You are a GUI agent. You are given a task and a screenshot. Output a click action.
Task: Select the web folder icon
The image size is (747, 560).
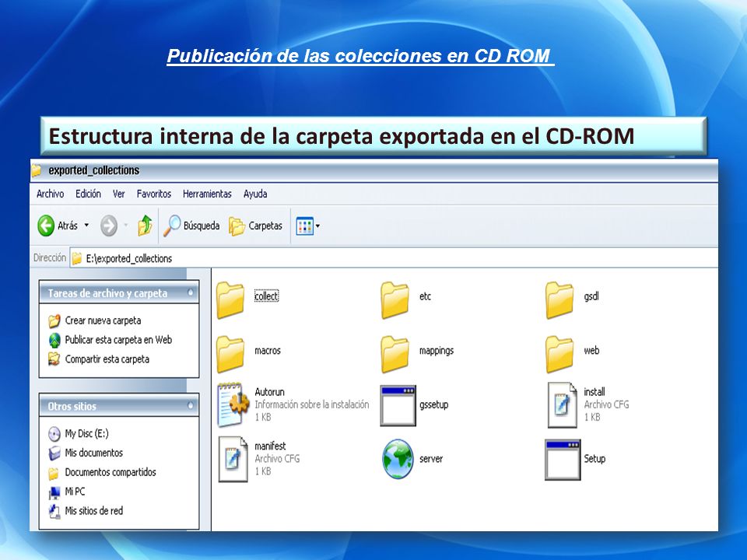point(559,354)
